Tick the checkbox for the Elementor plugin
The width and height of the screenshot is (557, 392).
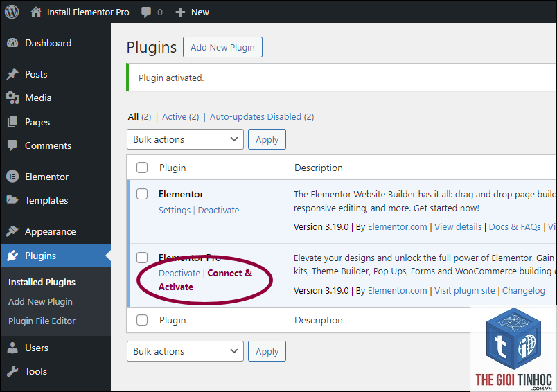pos(142,194)
